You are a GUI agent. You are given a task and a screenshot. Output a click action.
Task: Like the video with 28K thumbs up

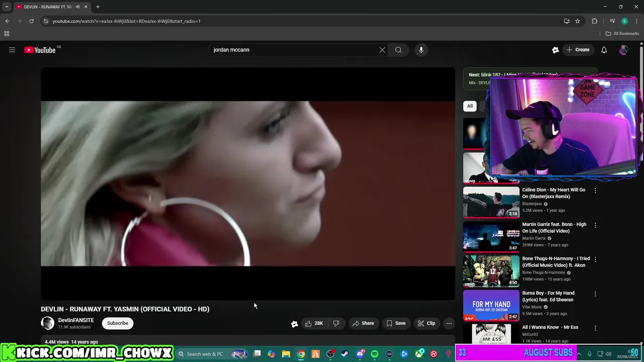pos(314,323)
